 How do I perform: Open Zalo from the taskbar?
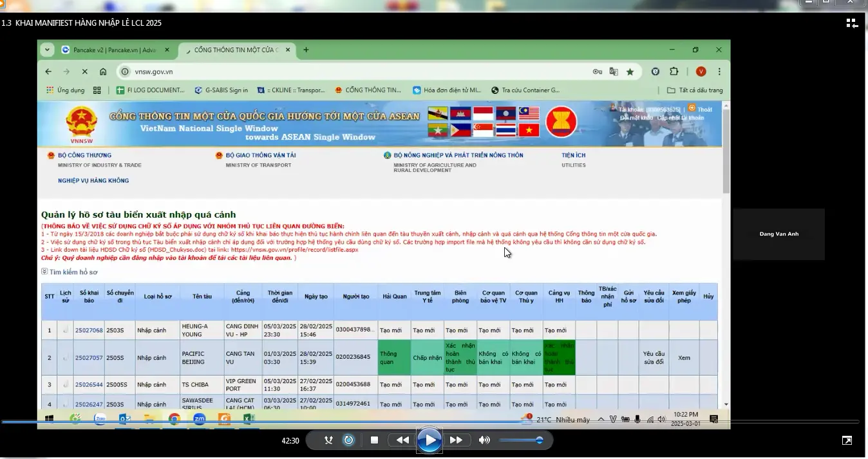coord(100,419)
